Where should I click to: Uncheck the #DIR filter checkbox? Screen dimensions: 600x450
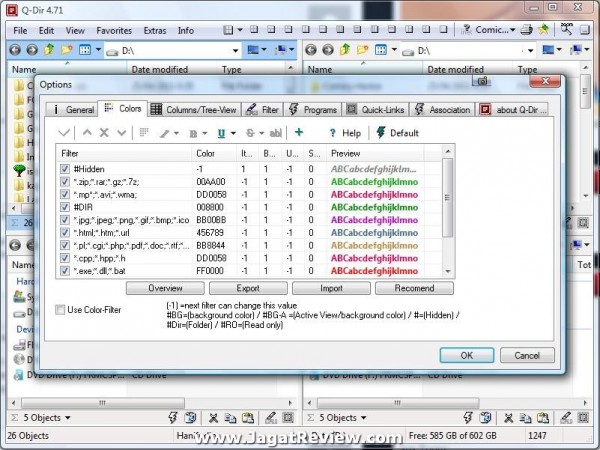tap(65, 207)
